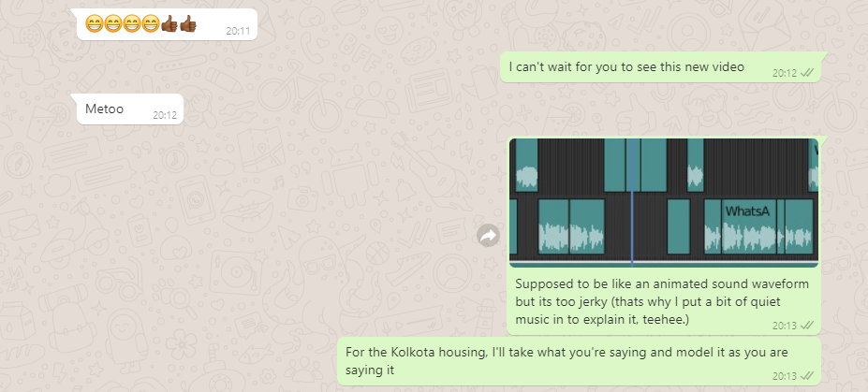868x392 pixels.
Task: Click the first grinning emoji
Action: point(95,23)
